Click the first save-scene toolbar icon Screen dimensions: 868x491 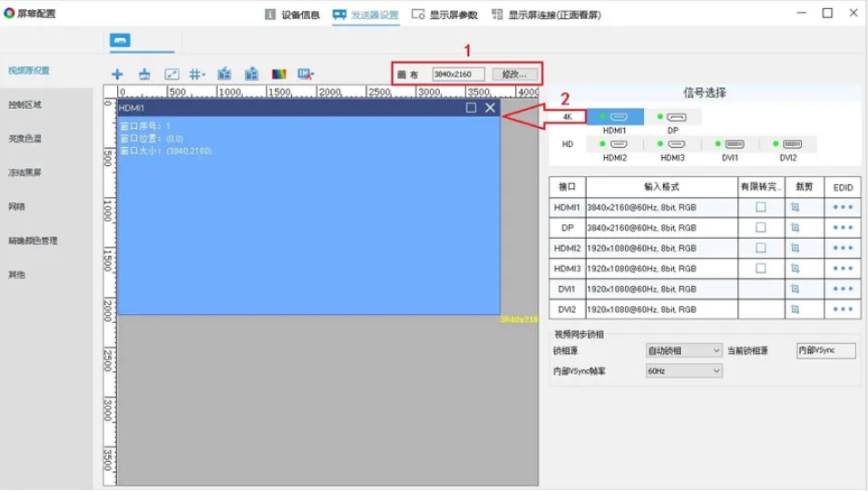[224, 74]
